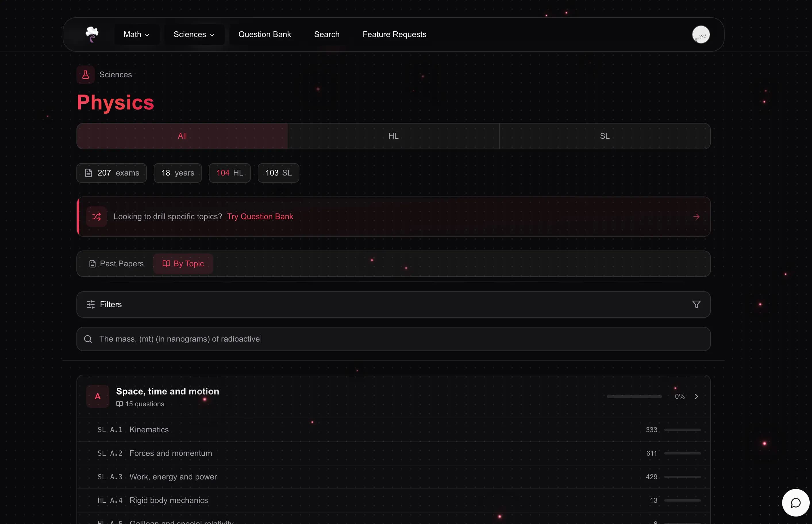Click the 'A' badge on Space, time and motion
This screenshot has width=812, height=524.
[98, 396]
